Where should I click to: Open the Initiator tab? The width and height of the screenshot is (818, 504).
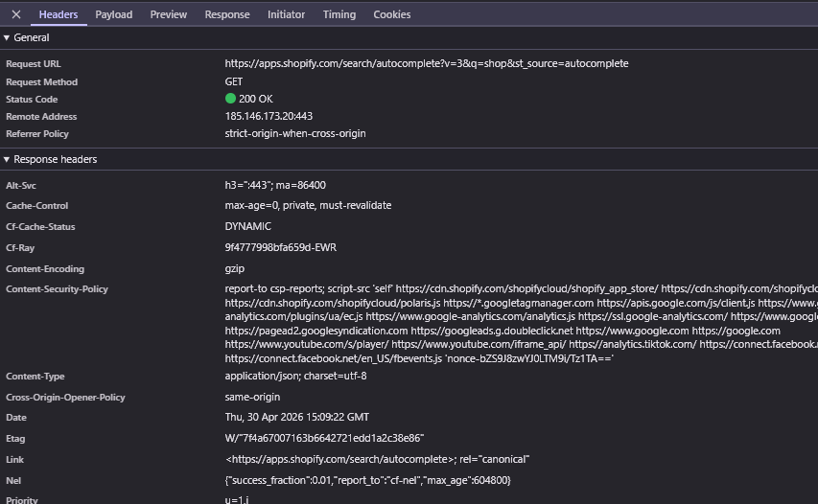[x=286, y=14]
